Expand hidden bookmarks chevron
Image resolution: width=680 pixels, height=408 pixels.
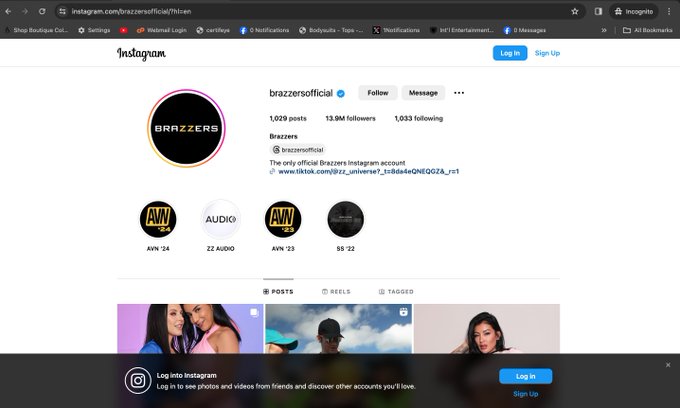tap(604, 30)
